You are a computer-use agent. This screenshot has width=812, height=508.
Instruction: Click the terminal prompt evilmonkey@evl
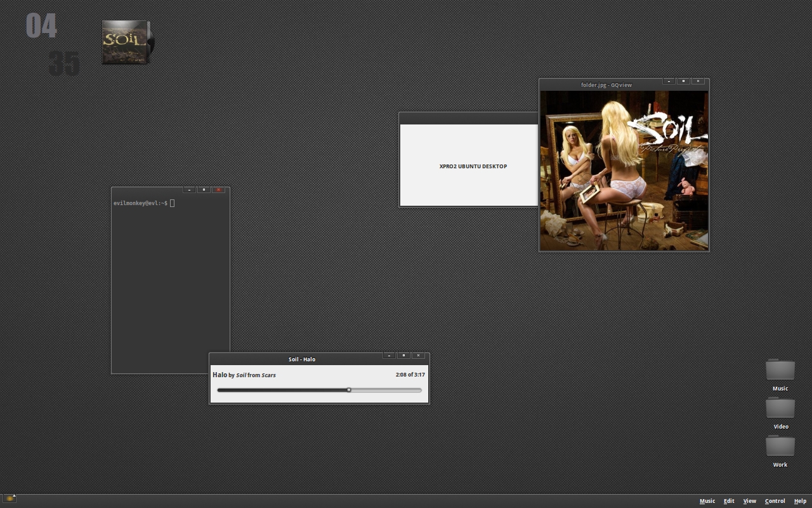(x=140, y=203)
